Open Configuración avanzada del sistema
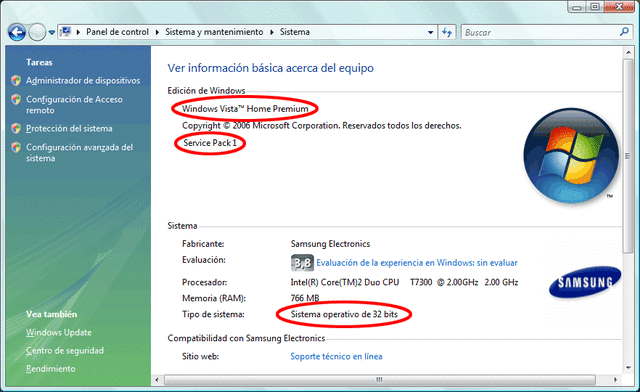This screenshot has width=640, height=392. [x=80, y=152]
